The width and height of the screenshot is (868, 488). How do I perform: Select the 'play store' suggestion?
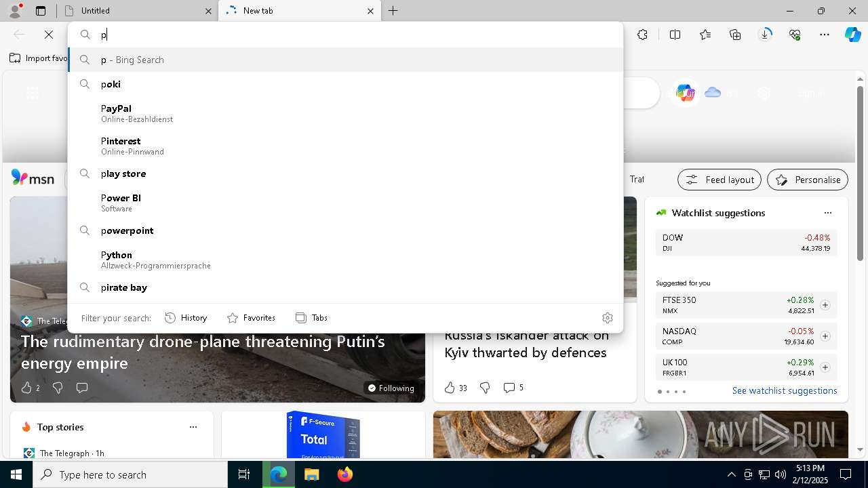[345, 174]
